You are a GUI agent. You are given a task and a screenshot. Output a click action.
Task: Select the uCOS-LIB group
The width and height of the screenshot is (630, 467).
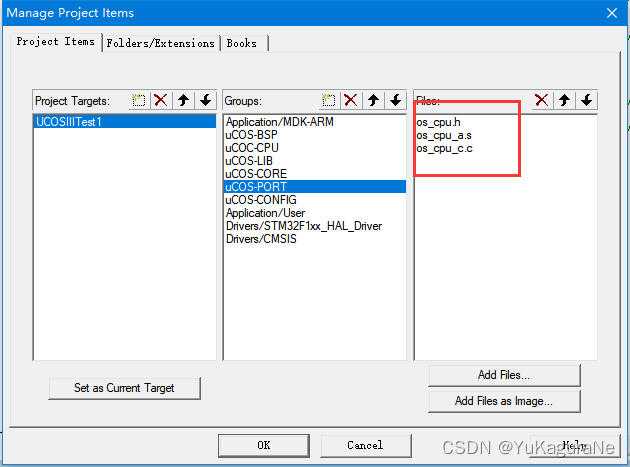(x=315, y=161)
